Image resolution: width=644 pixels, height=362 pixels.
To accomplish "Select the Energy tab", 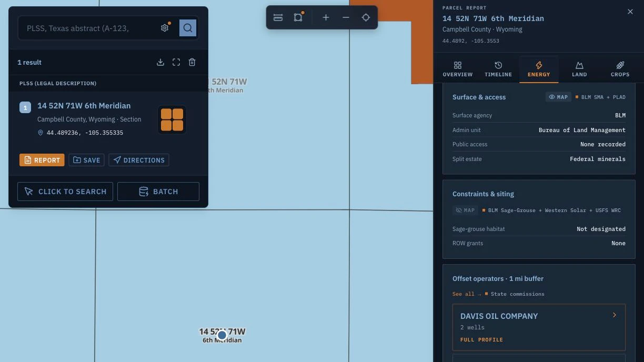I will [539, 69].
